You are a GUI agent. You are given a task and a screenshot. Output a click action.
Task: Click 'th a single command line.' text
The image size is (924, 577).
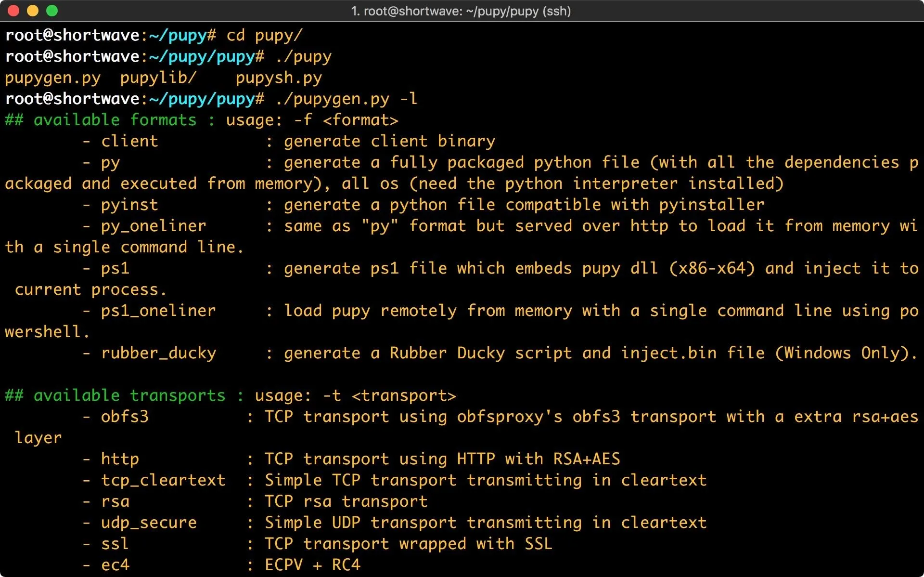point(125,248)
